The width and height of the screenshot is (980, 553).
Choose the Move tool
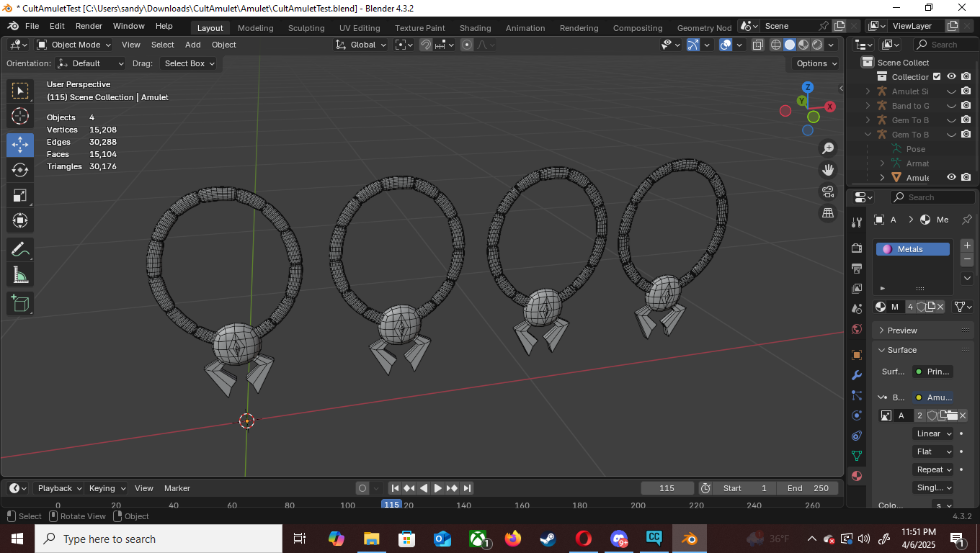coord(20,144)
